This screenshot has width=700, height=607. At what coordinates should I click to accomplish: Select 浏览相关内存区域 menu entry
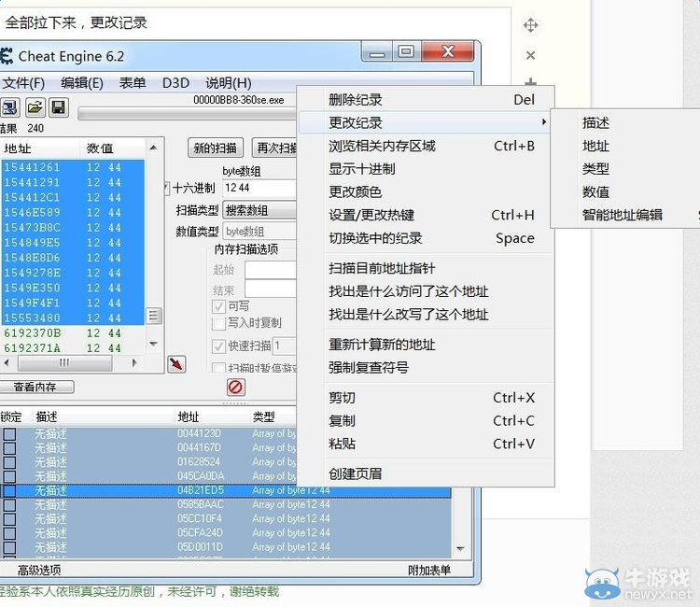pyautogui.click(x=427, y=146)
